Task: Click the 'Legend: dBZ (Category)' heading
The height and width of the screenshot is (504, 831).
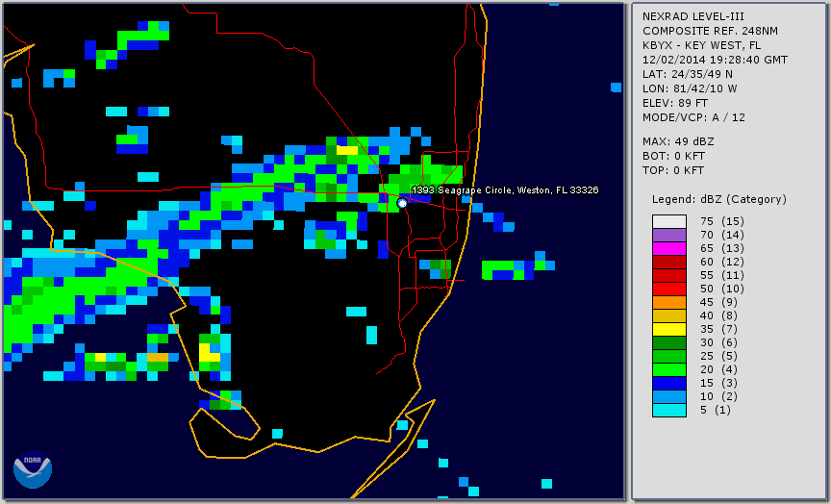Action: coord(719,199)
